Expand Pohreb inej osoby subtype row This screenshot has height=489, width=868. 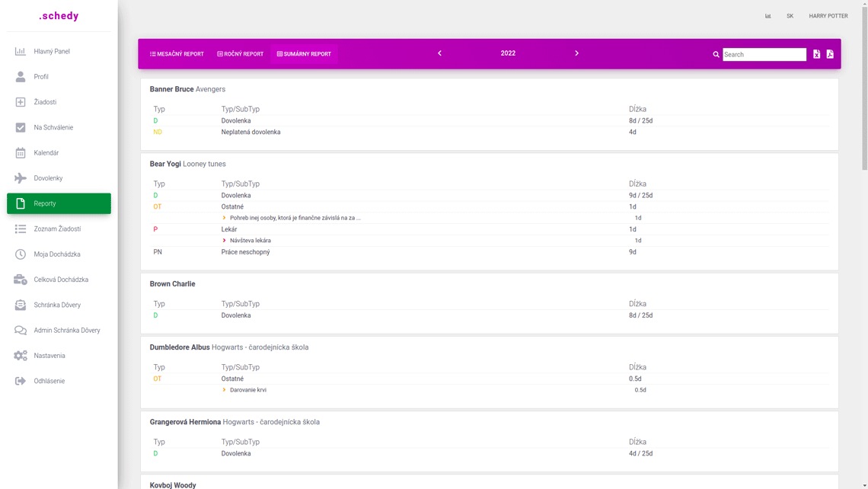click(224, 218)
